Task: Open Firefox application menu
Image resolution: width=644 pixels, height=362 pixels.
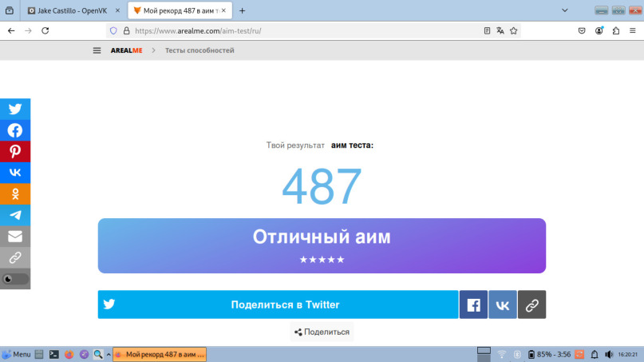Action: [x=633, y=31]
